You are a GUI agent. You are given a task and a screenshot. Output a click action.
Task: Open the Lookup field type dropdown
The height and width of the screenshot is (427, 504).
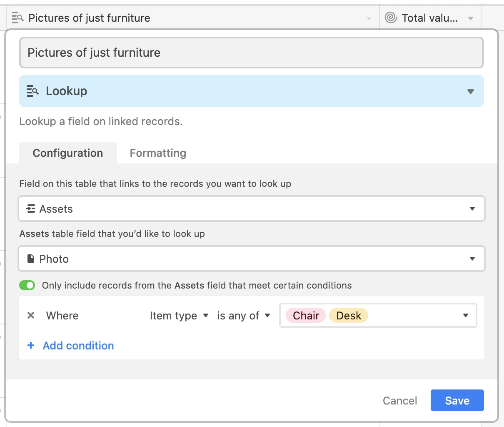471,91
